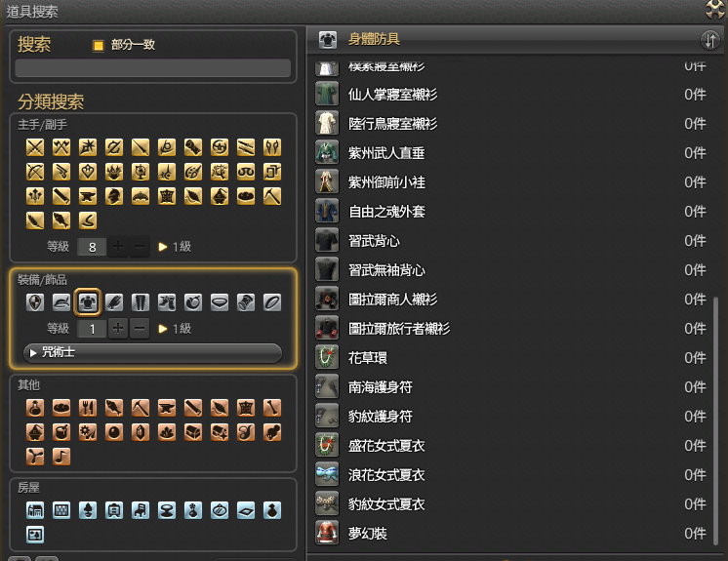728x561 pixels.
Task: Select the propeller airship parts category
Action: [x=35, y=457]
